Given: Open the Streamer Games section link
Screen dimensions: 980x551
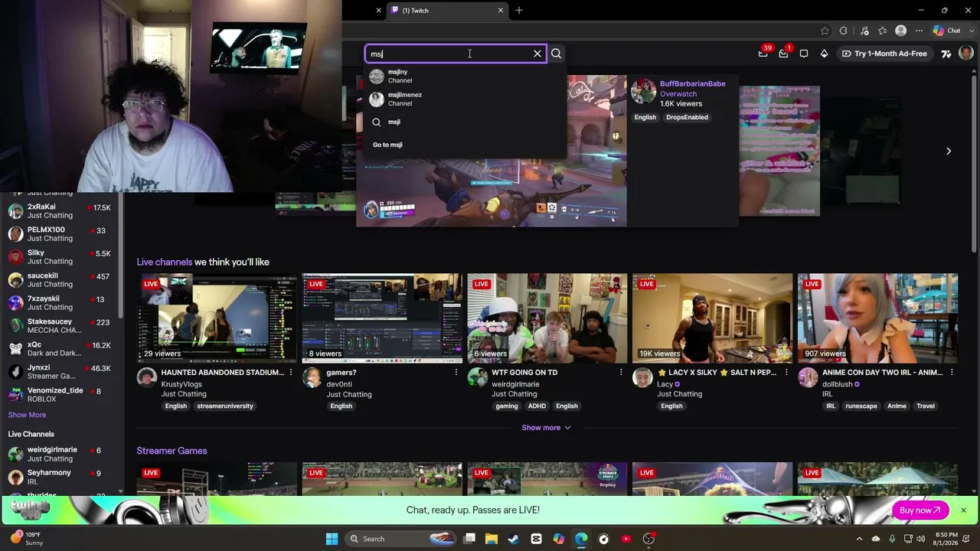Looking at the screenshot, I should tap(171, 451).
